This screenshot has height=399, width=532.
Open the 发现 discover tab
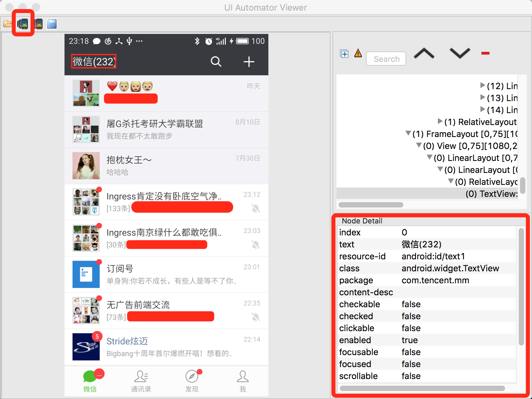(x=192, y=381)
